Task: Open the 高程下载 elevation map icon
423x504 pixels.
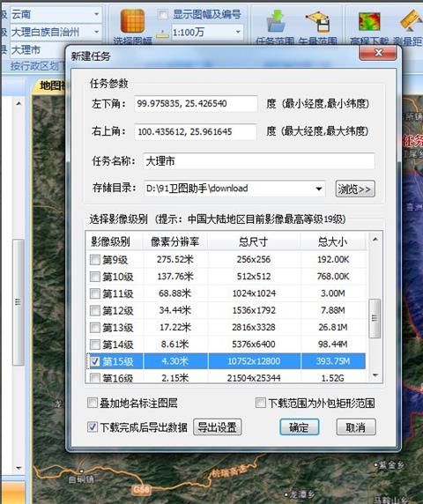Action: click(369, 21)
